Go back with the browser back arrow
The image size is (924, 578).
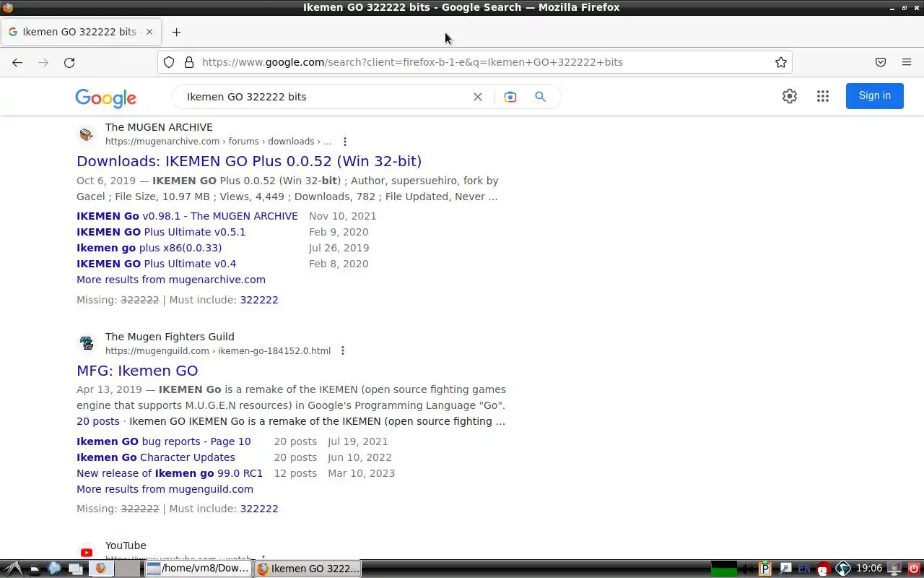pyautogui.click(x=17, y=62)
